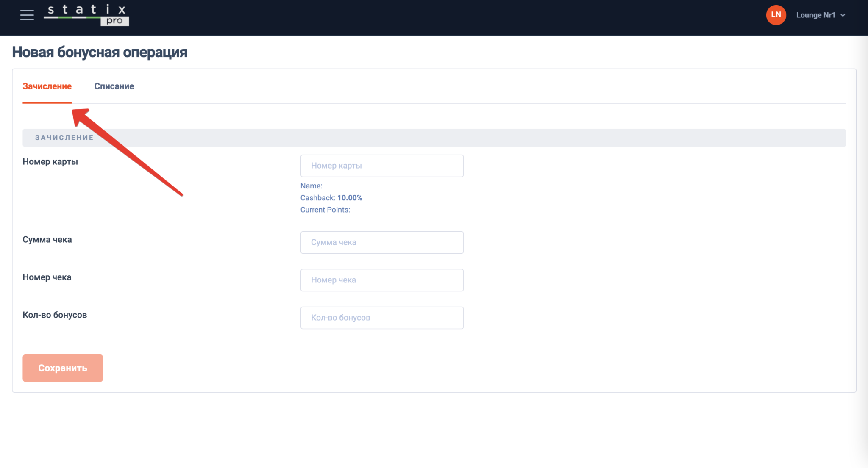Click the Сумма чека input field
The image size is (868, 468).
[382, 242]
